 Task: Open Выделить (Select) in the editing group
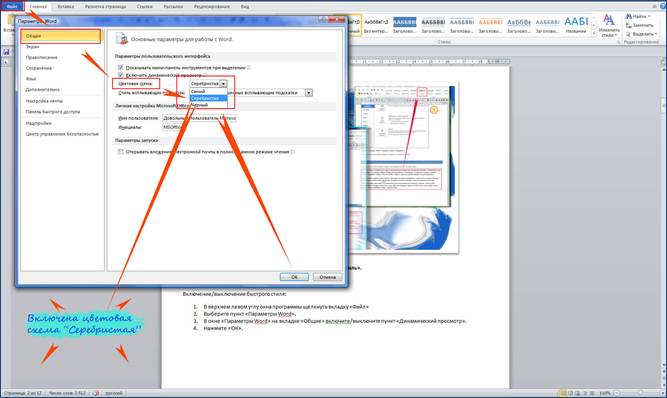pyautogui.click(x=641, y=34)
